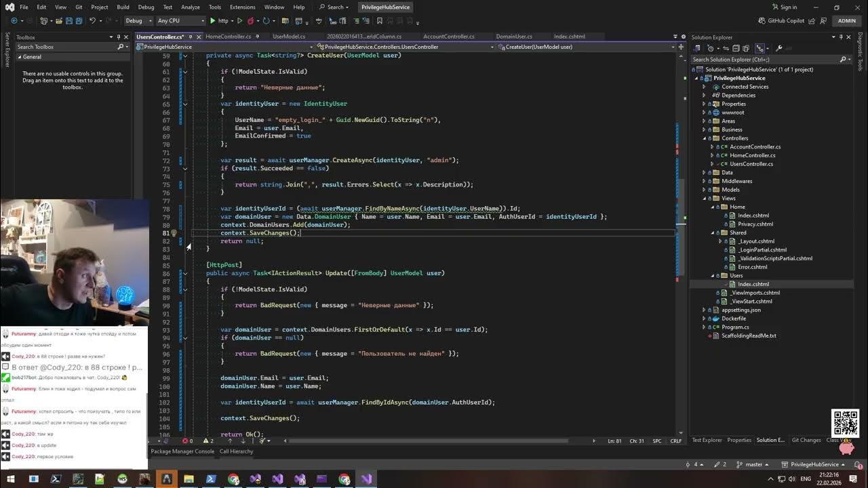
Task: Click the ADMIN button in title bar
Action: [847, 21]
